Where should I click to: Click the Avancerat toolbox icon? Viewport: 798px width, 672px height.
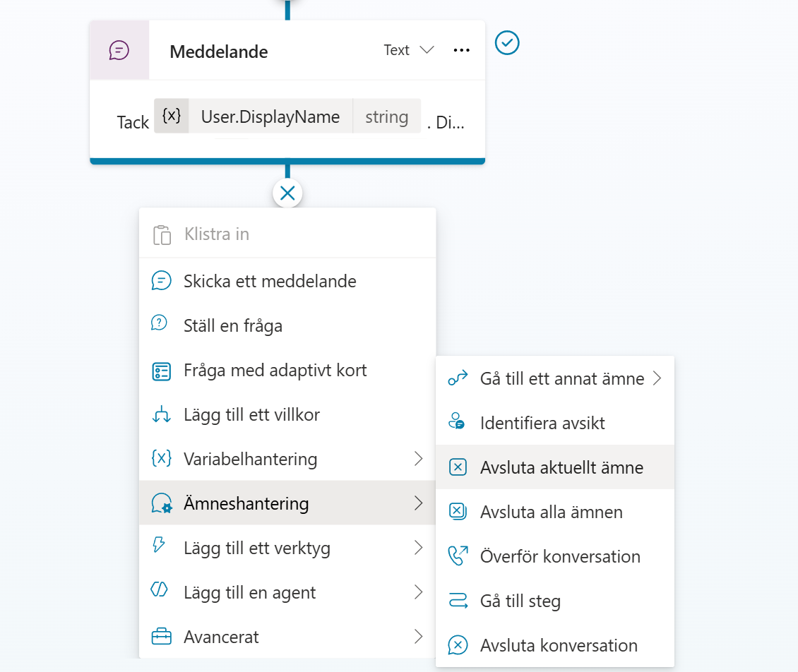pyautogui.click(x=161, y=637)
